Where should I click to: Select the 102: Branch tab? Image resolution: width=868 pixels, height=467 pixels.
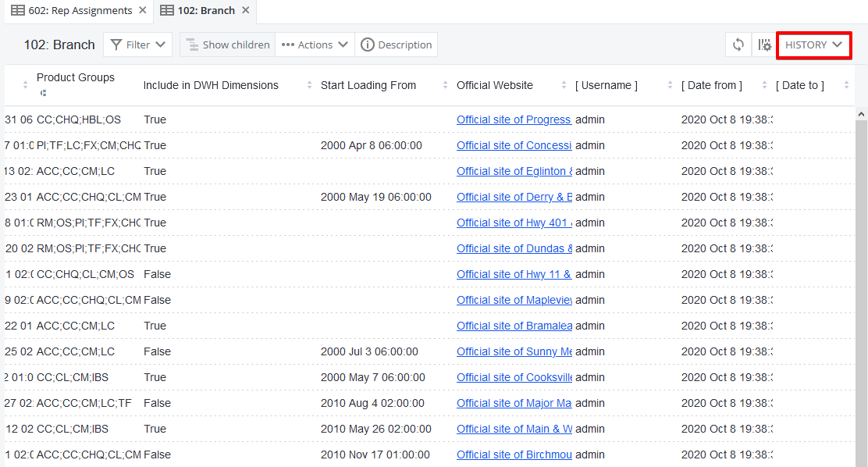pyautogui.click(x=198, y=10)
